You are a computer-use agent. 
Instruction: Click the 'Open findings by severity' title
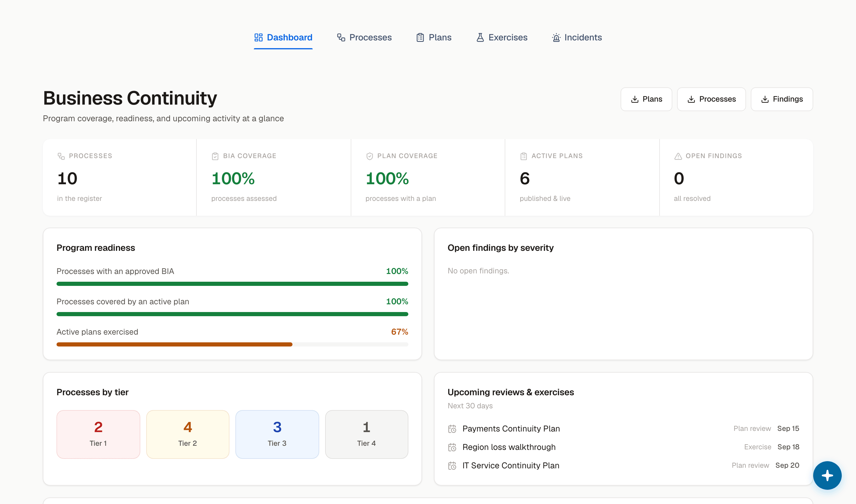click(501, 248)
